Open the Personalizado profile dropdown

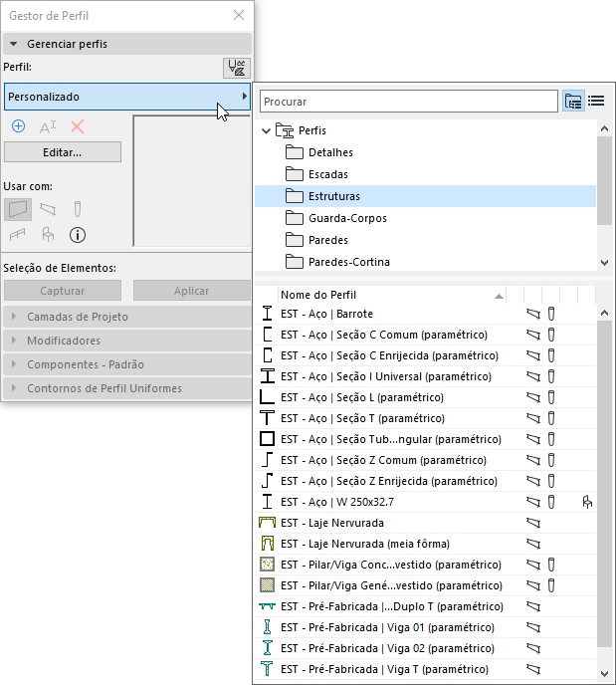tap(127, 97)
